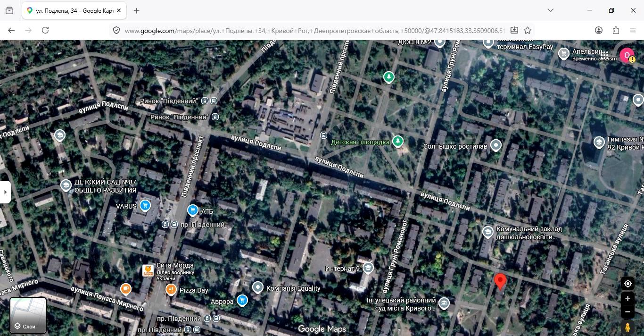This screenshot has width=644, height=336.
Task: Click the ДЕТСКИЙ САД №87 school marker
Action: pos(66,185)
